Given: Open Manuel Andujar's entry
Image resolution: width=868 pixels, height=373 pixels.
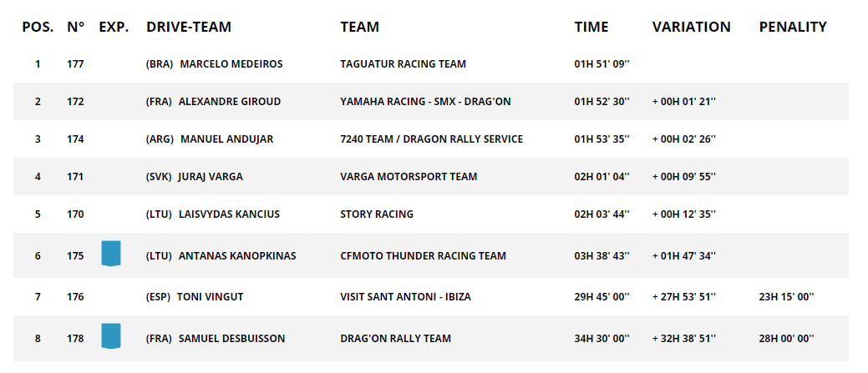Looking at the screenshot, I should [x=226, y=139].
